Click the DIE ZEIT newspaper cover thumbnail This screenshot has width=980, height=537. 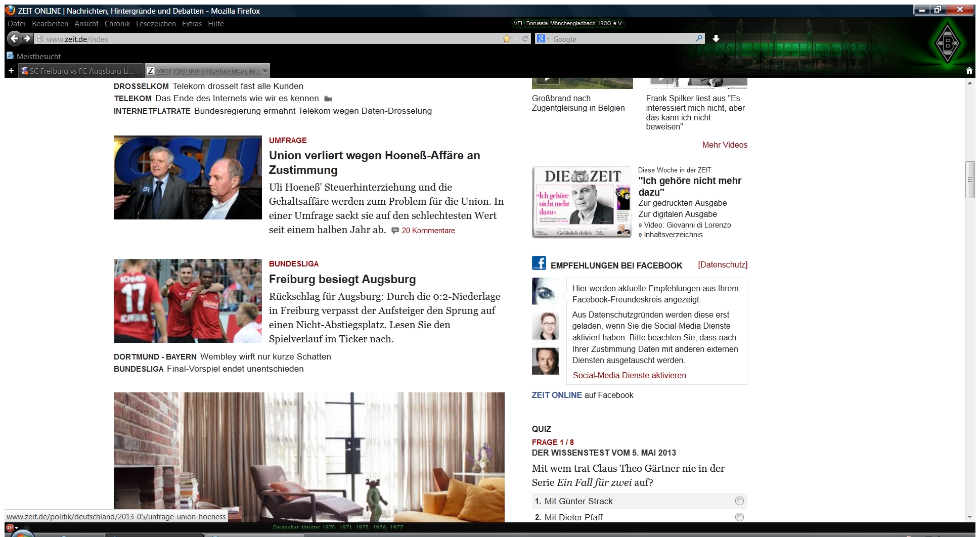click(x=582, y=202)
